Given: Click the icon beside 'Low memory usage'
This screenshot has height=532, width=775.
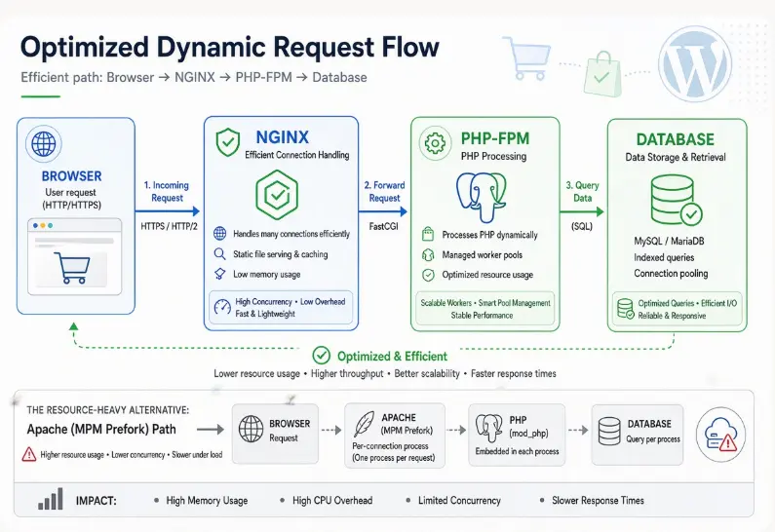Looking at the screenshot, I should pyautogui.click(x=220, y=274).
